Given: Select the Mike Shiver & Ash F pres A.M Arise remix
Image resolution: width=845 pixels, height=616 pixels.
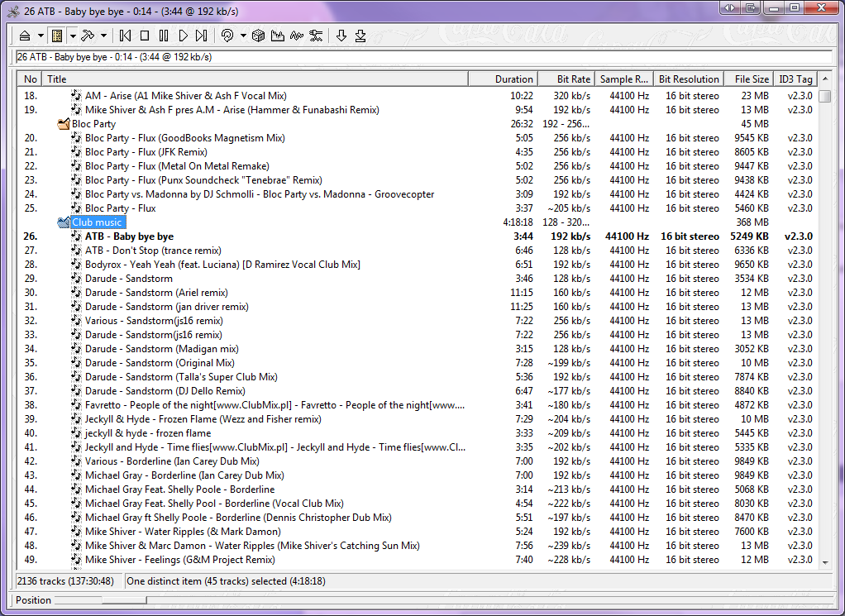Looking at the screenshot, I should point(232,110).
